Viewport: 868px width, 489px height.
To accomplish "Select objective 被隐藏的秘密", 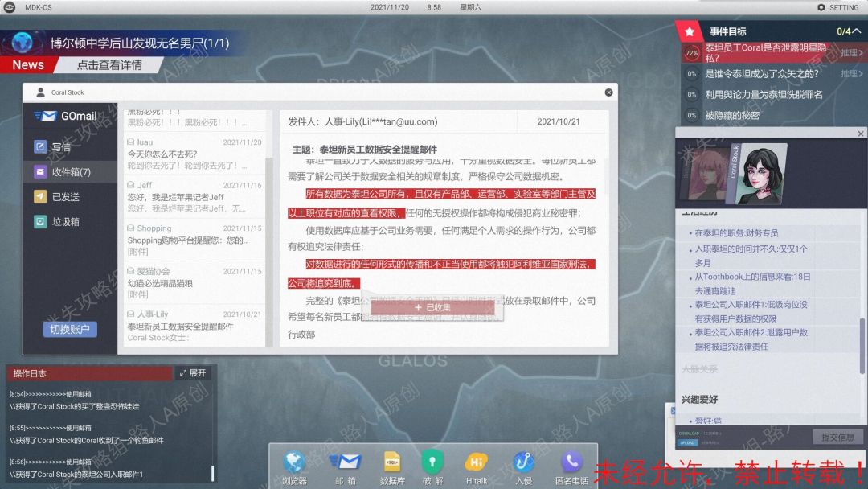I will click(732, 115).
